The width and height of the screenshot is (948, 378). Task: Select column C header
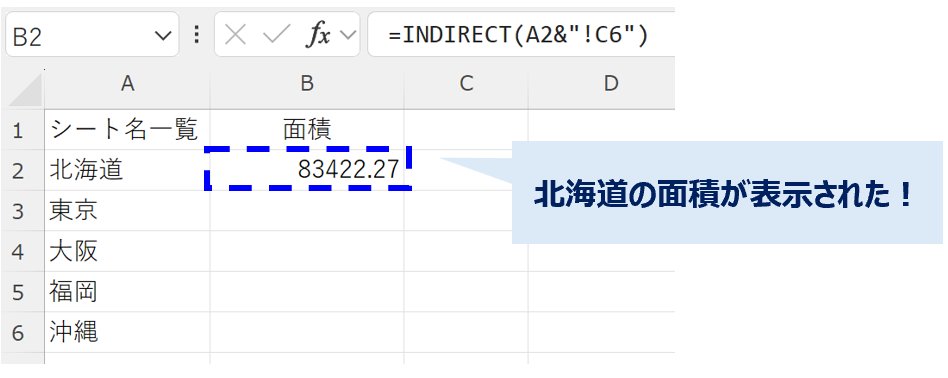point(466,84)
